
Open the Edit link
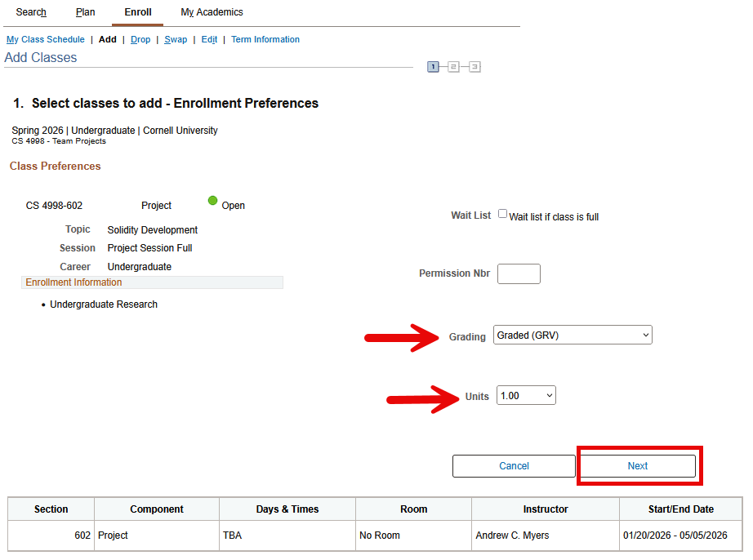click(x=208, y=39)
